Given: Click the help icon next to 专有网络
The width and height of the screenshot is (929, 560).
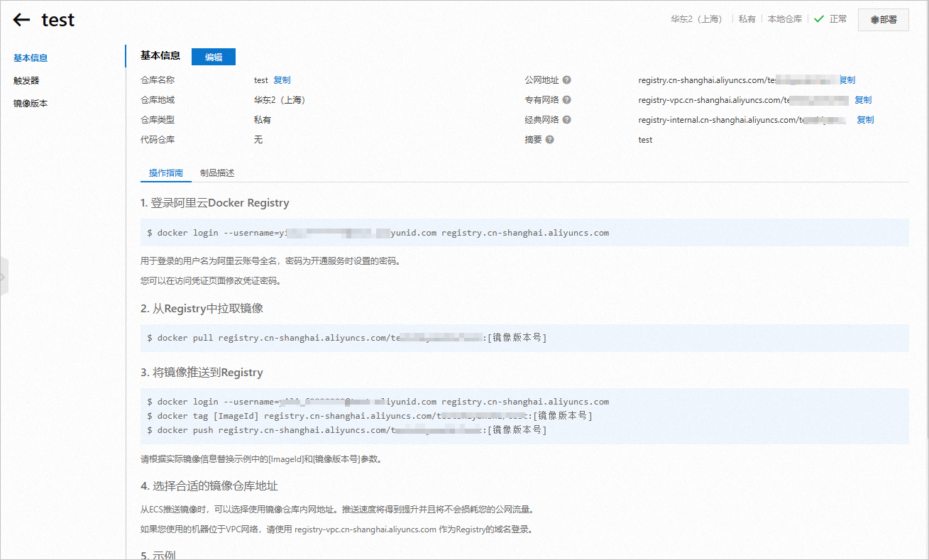Looking at the screenshot, I should 567,100.
